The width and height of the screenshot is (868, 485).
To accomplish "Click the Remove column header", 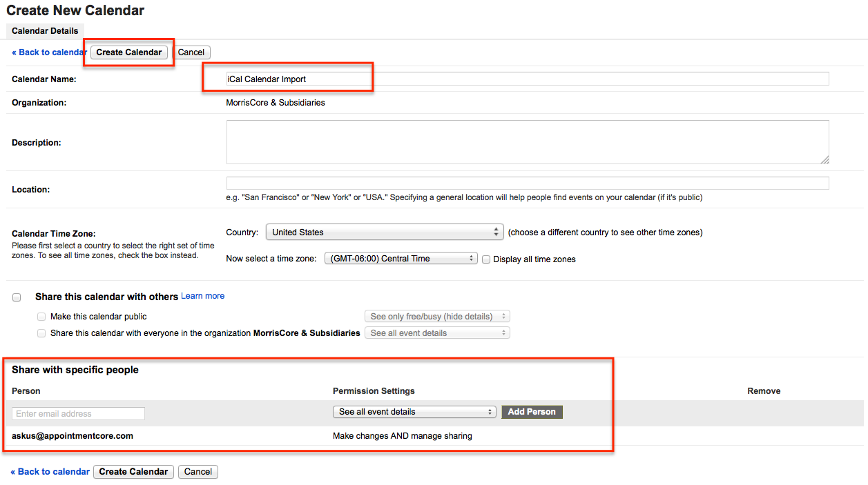I will click(764, 391).
